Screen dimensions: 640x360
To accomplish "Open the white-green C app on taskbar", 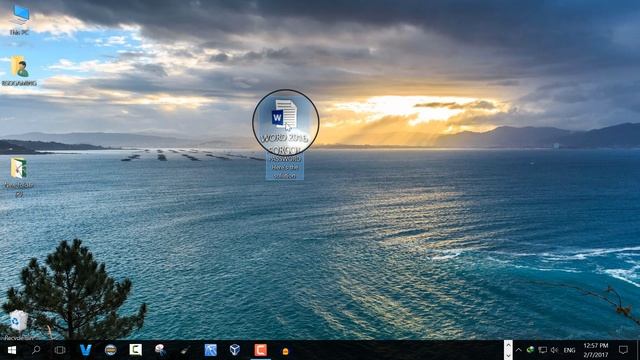I will tap(136, 350).
